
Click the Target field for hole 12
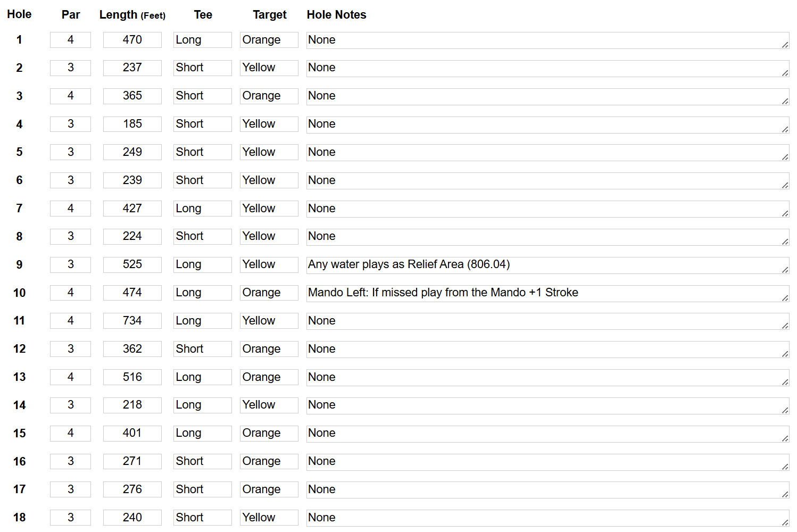(269, 349)
